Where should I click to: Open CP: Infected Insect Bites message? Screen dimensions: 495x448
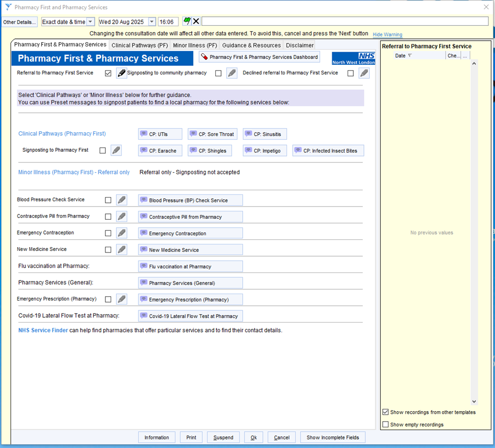(x=328, y=151)
